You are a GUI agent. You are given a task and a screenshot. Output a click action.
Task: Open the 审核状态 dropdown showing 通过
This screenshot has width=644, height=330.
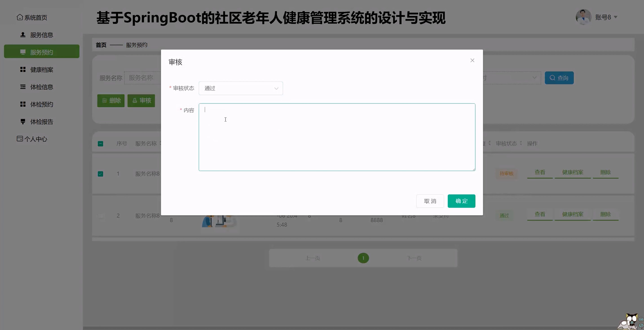240,88
